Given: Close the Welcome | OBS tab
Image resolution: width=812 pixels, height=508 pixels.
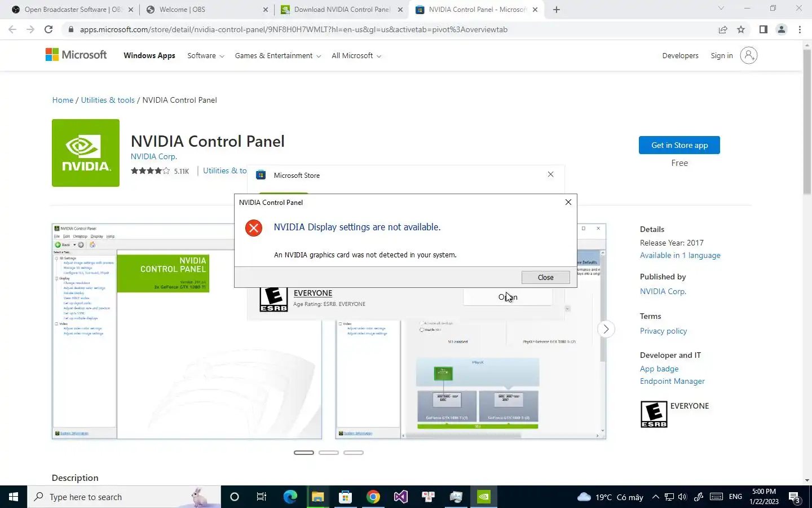Looking at the screenshot, I should [266, 10].
